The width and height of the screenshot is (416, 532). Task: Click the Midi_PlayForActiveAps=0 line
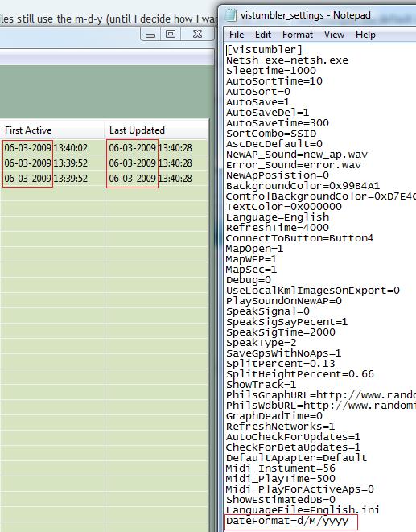pos(300,489)
